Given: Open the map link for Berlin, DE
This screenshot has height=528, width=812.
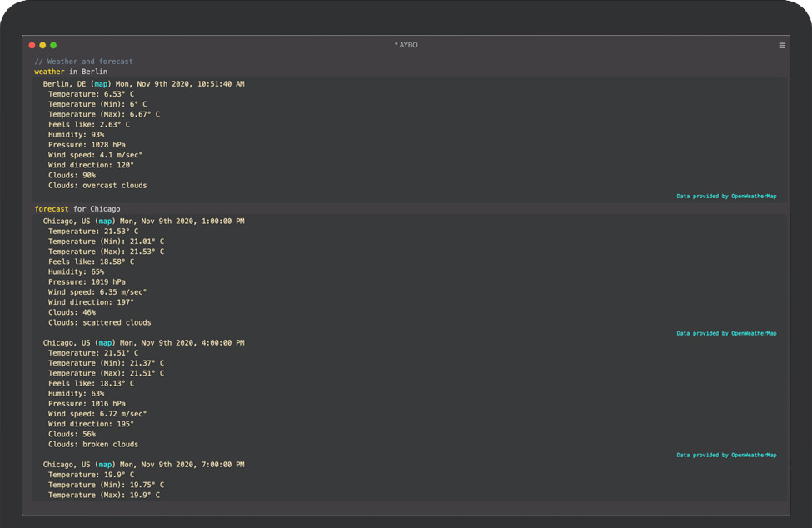Looking at the screenshot, I should 101,84.
